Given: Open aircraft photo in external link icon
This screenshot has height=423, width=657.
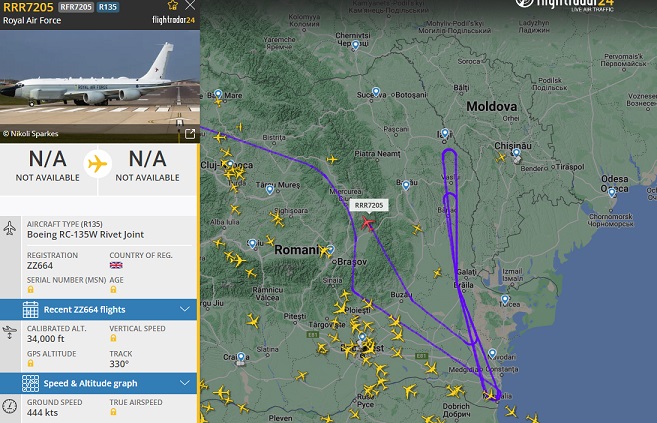Looking at the screenshot, I should pyautogui.click(x=190, y=134).
